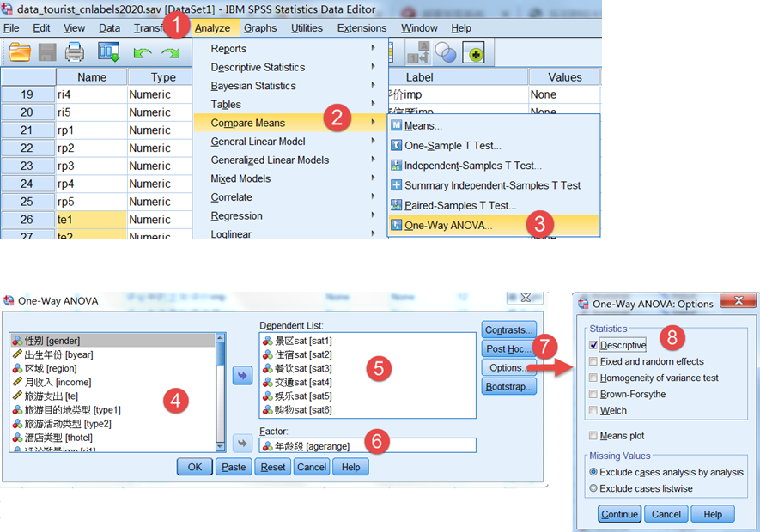Move variable to Factor arrow button
Viewport: 760px width, 532px height.
242,443
